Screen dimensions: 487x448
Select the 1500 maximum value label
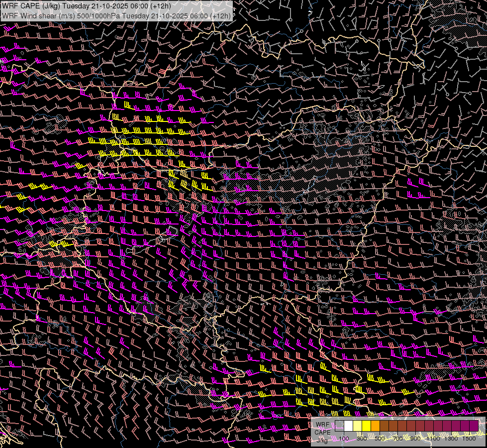tap(469, 439)
